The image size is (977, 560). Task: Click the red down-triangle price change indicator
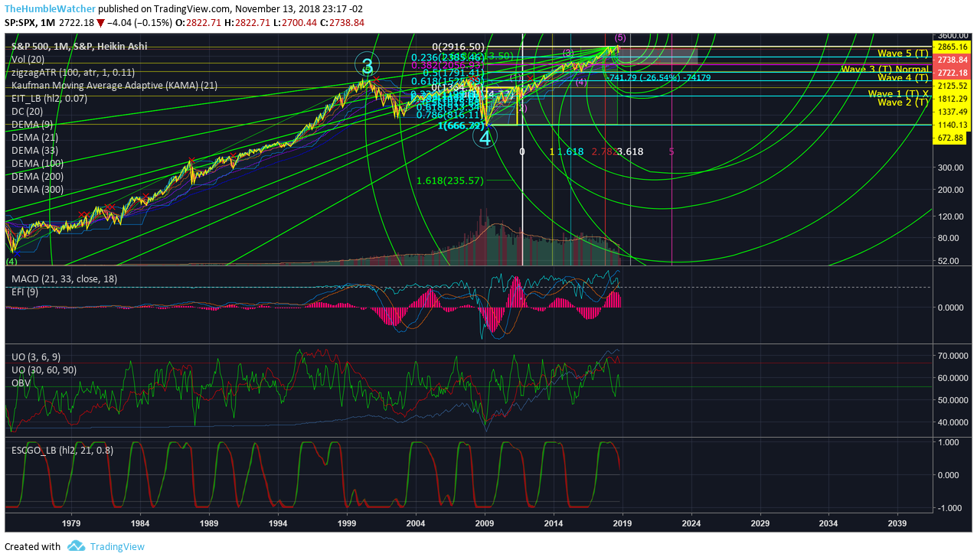(x=100, y=23)
